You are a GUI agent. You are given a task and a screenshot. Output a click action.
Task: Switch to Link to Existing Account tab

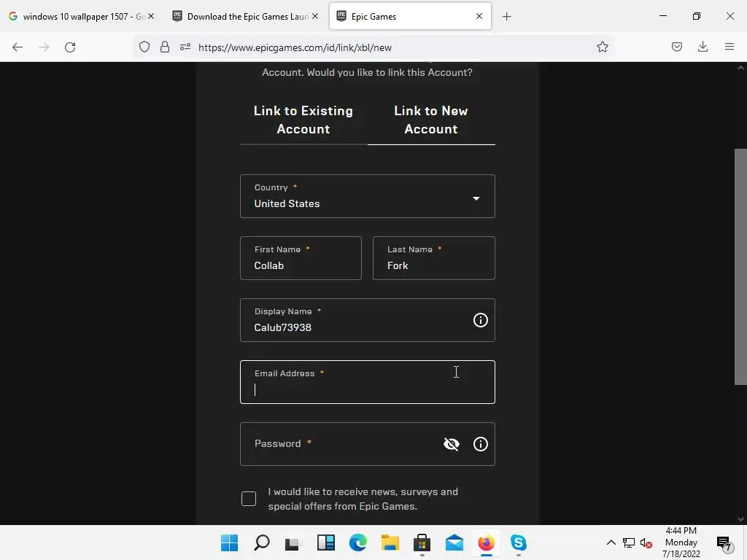coord(303,120)
